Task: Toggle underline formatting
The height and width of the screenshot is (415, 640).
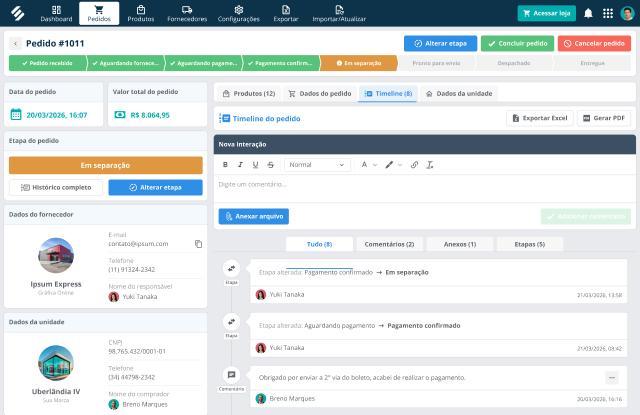Action: 255,164
